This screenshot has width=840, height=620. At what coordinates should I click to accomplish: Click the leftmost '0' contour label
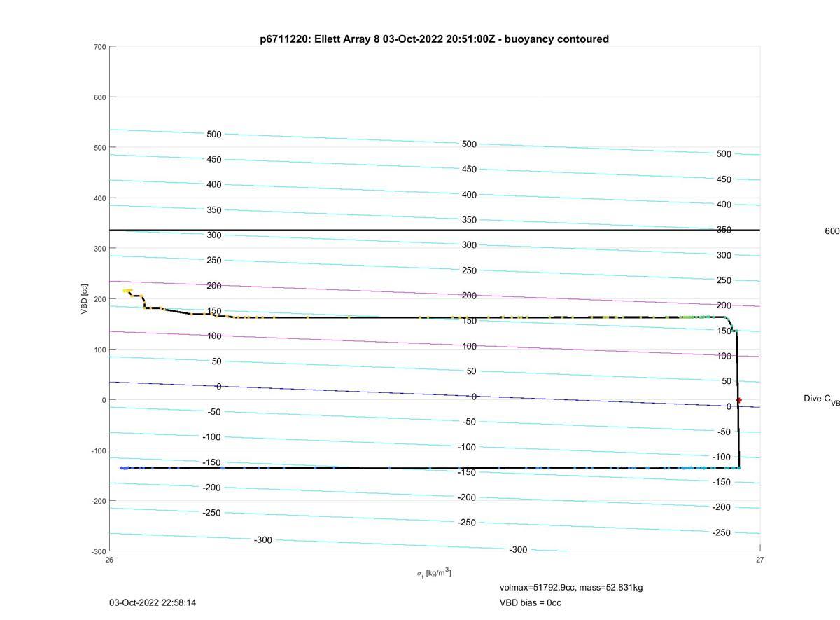click(x=219, y=387)
